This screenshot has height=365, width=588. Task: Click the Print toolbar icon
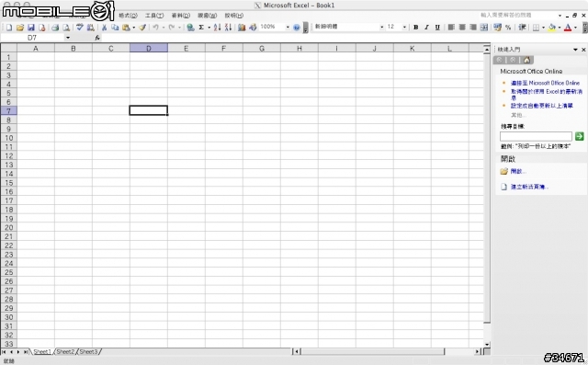pyautogui.click(x=55, y=28)
